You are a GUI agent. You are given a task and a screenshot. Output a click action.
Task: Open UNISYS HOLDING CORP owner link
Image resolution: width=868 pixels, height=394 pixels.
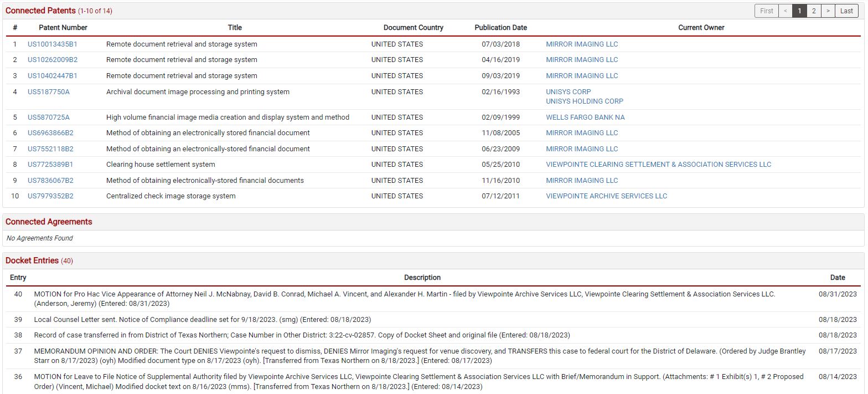585,101
